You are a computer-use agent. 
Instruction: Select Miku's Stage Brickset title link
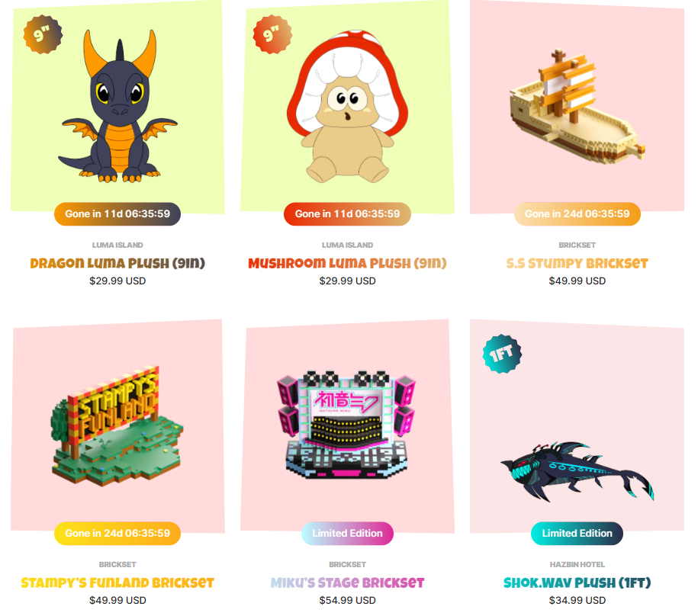pos(347,582)
